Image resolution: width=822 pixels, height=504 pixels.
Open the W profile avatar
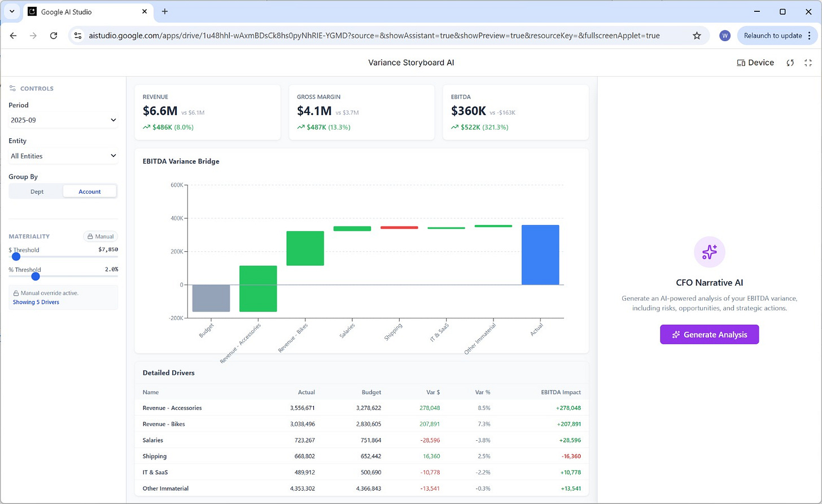click(725, 36)
